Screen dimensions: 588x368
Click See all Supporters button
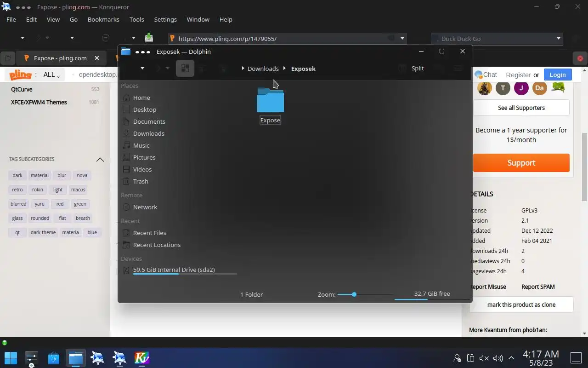[x=521, y=108]
